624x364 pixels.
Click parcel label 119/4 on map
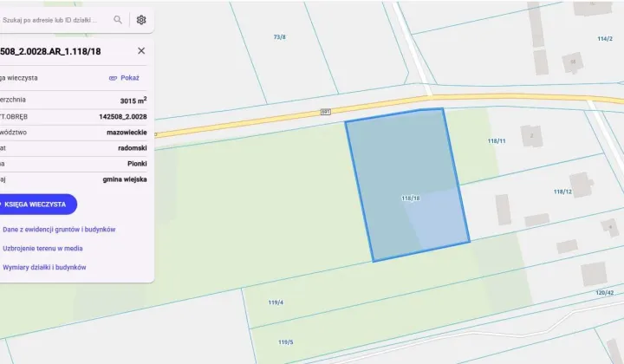point(276,302)
